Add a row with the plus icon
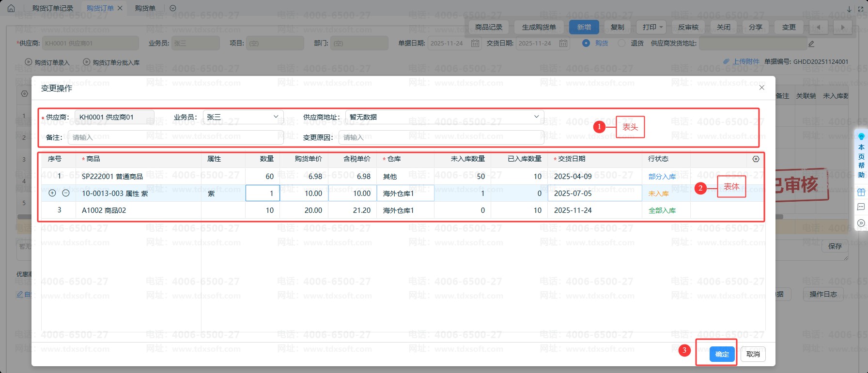 click(52, 193)
